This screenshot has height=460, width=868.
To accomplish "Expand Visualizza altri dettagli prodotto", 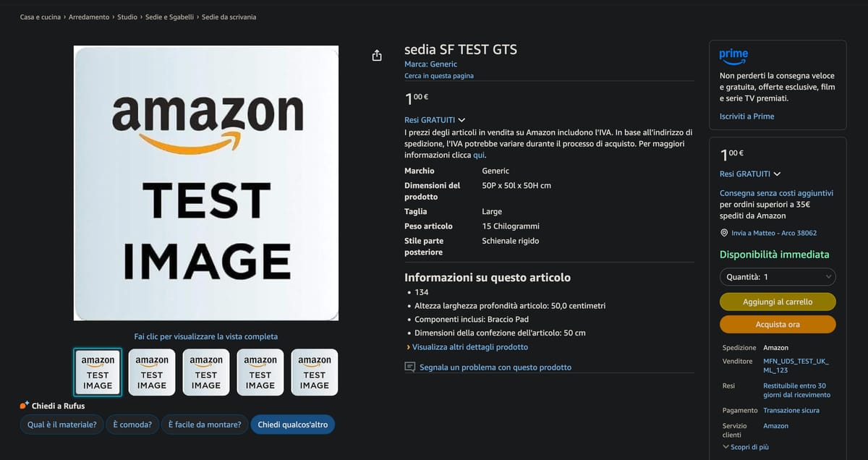I will [470, 347].
